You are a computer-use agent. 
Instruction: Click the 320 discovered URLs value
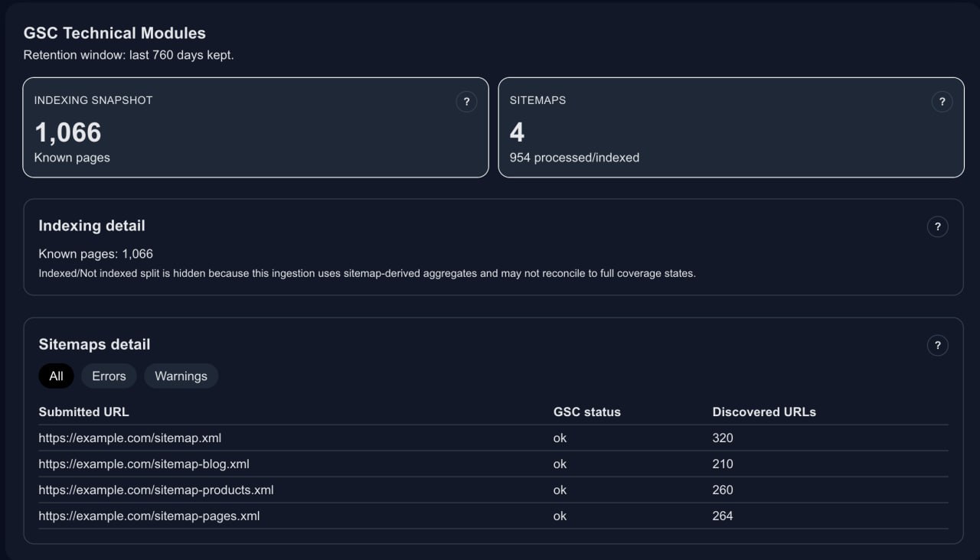722,438
